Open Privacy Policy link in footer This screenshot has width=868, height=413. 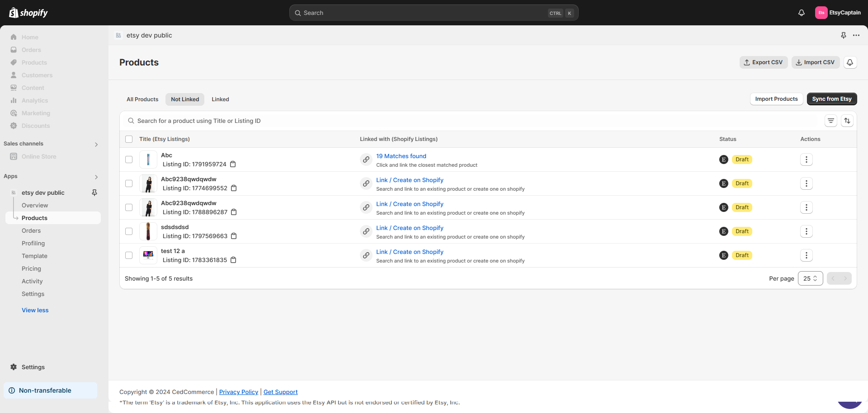pos(239,392)
